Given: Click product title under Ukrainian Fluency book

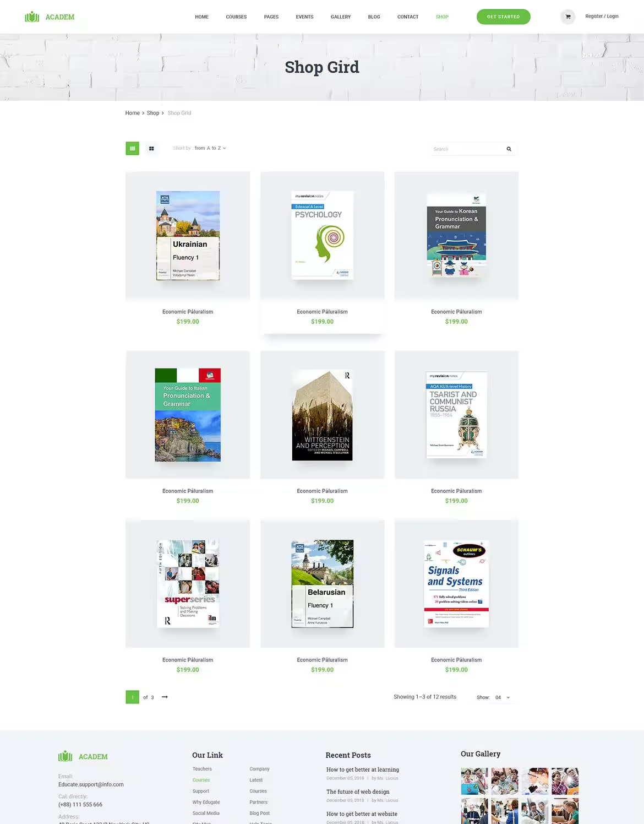Looking at the screenshot, I should point(188,312).
